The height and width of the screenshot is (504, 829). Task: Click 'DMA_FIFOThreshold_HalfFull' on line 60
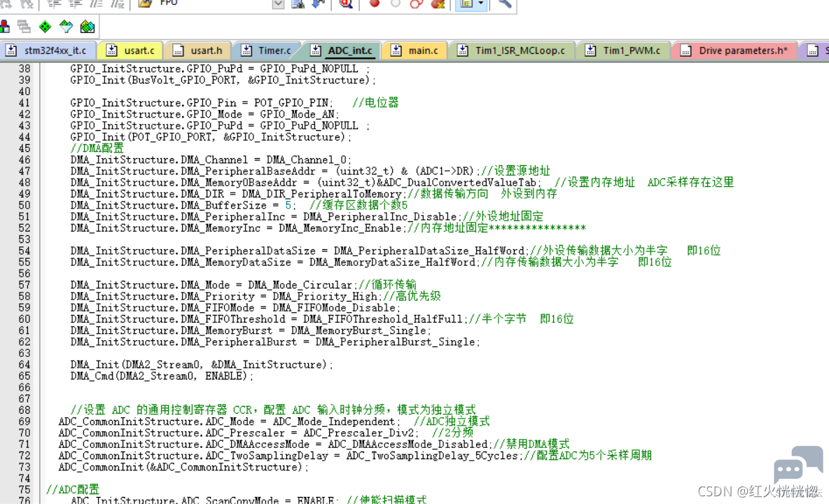383,320
